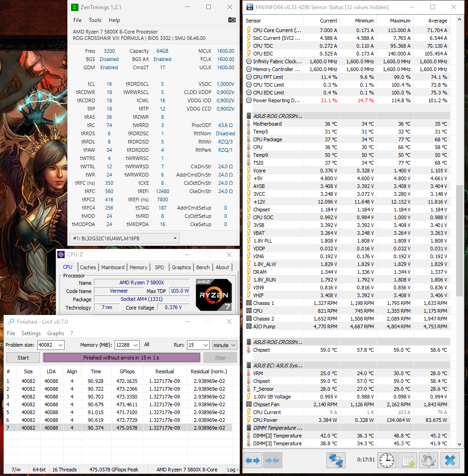Click LinX Stop button
Viewport: 468px width, 476px height.
pyautogui.click(x=220, y=358)
